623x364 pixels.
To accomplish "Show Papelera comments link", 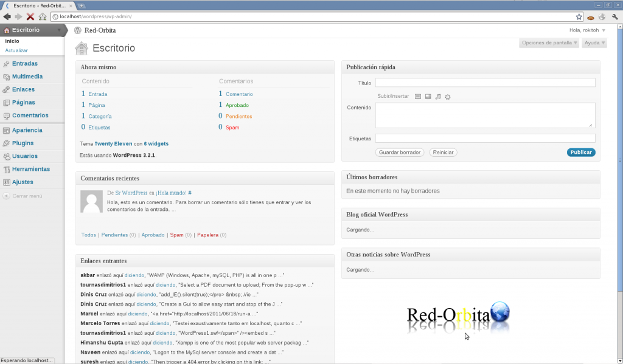I will click(208, 235).
